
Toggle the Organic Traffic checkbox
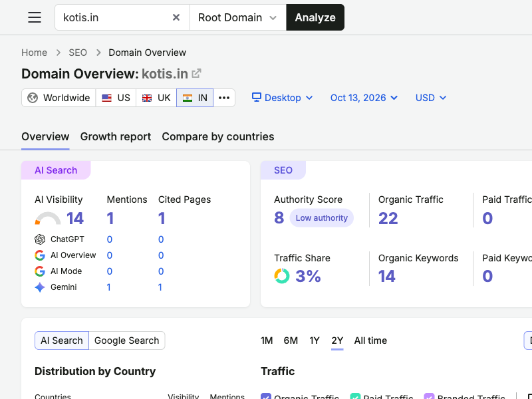pos(266,396)
